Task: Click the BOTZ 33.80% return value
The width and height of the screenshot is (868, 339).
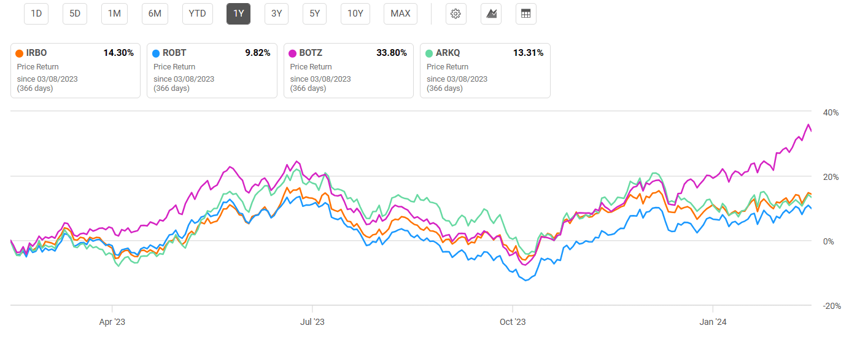Action: pyautogui.click(x=392, y=53)
